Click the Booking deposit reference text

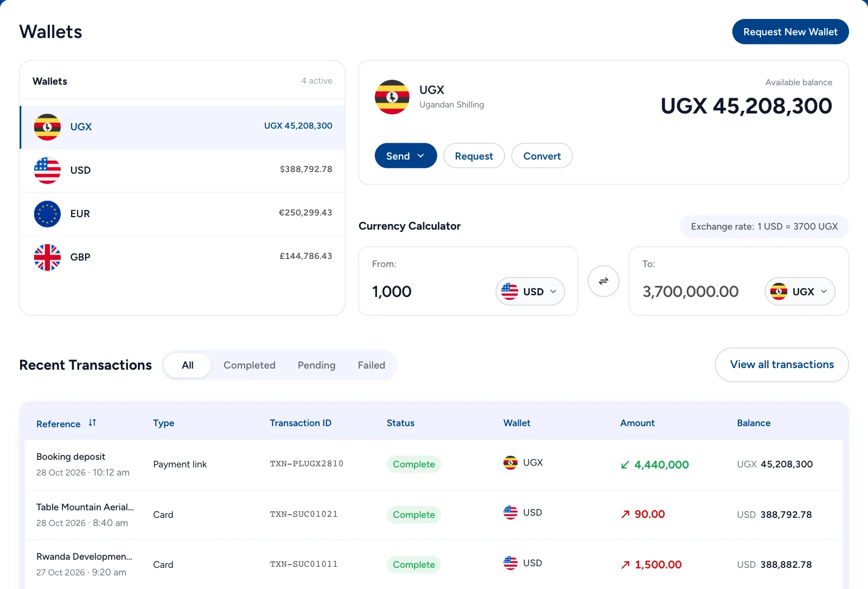[x=71, y=457]
